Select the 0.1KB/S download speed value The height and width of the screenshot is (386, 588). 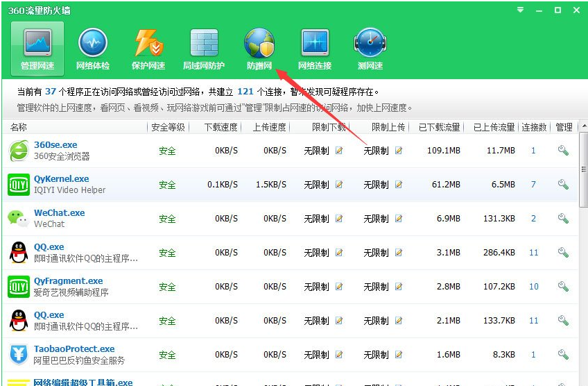click(x=223, y=185)
